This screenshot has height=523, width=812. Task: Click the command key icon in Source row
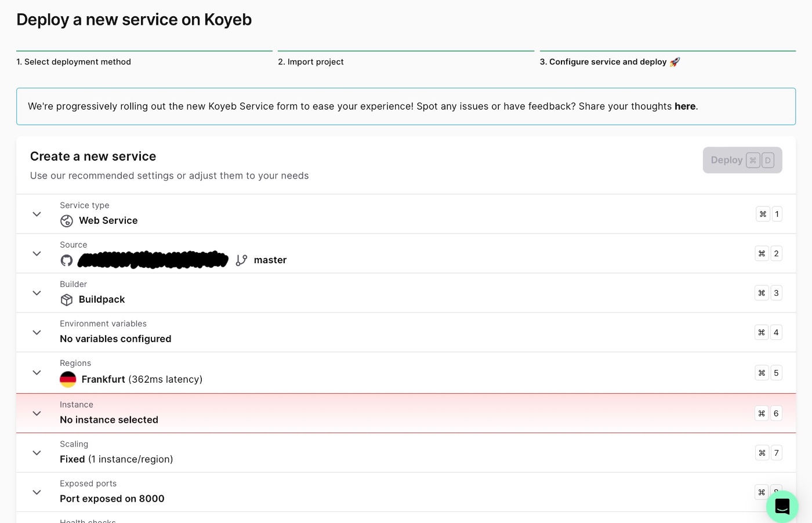762,253
